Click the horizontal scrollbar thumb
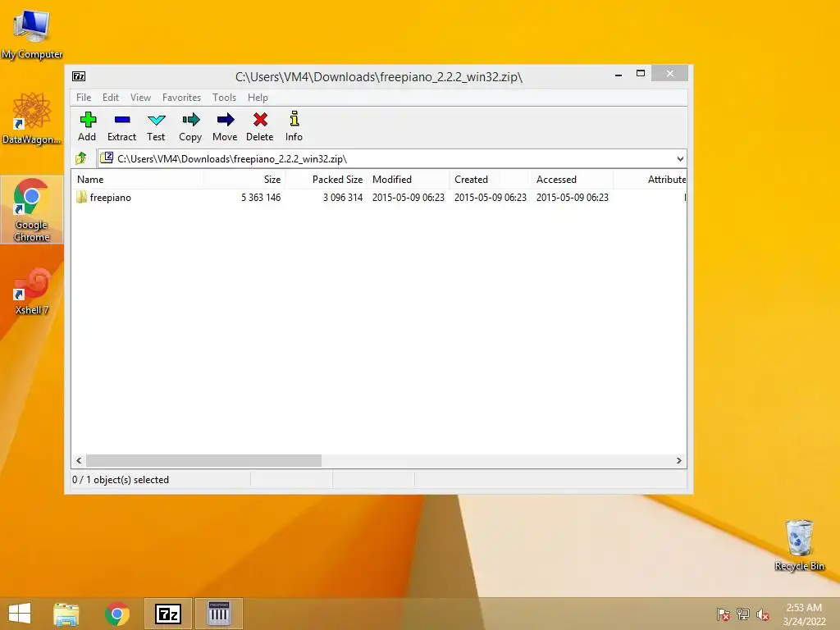This screenshot has height=630, width=840. (x=203, y=461)
